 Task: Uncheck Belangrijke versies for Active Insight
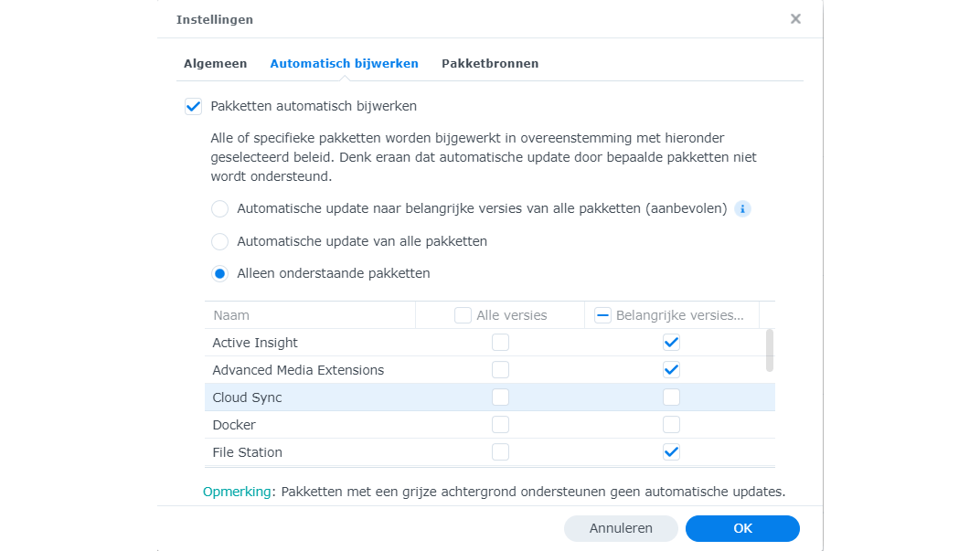pyautogui.click(x=671, y=343)
